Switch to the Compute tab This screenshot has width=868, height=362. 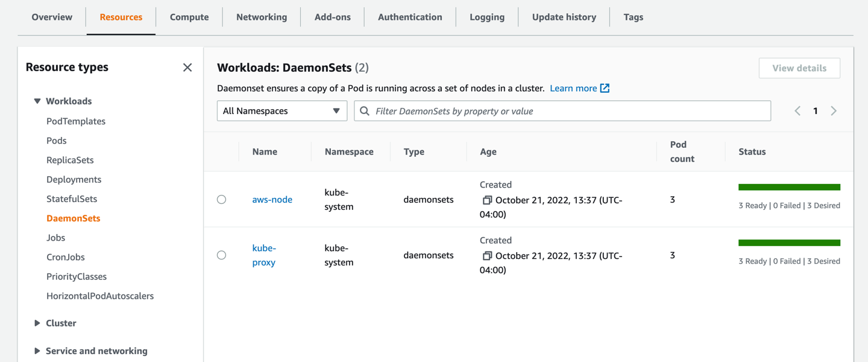click(189, 17)
